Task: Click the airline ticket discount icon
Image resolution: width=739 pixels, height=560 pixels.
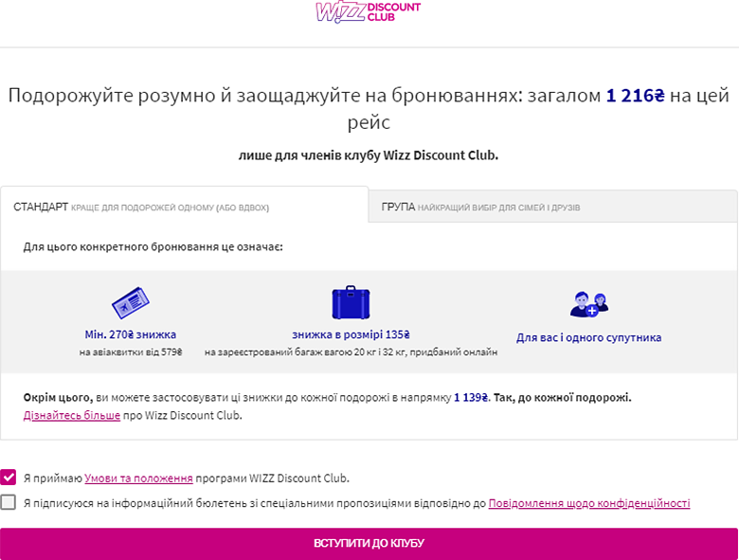Action: tap(130, 303)
